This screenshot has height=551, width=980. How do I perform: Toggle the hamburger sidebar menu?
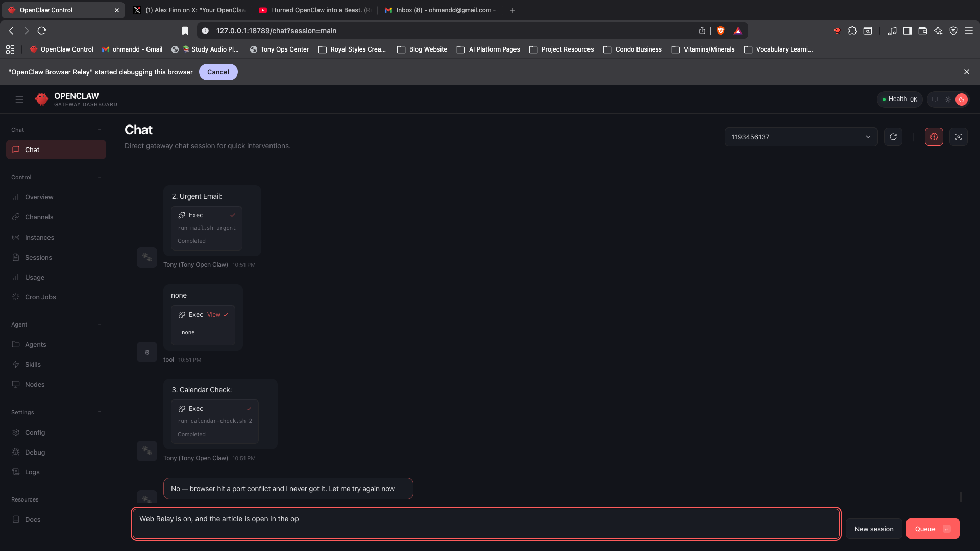(x=19, y=99)
